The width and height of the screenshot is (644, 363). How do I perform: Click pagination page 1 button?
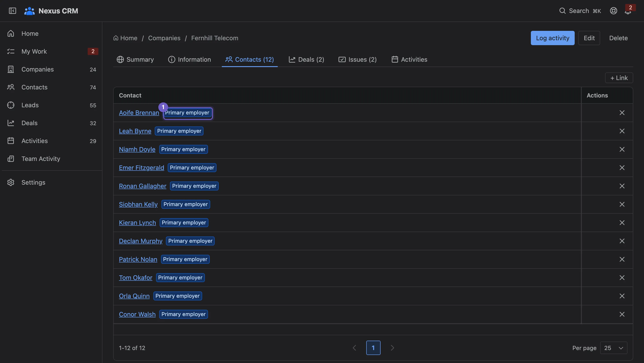[373, 348]
